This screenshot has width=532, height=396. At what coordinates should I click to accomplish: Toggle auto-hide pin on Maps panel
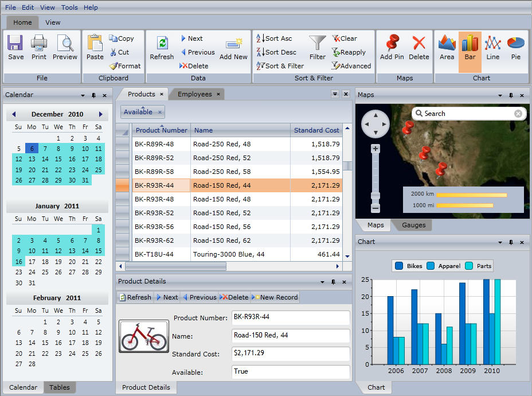511,95
